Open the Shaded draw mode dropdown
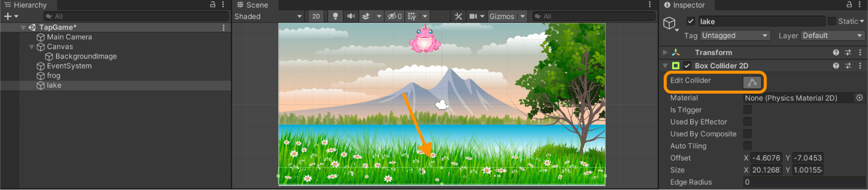This screenshot has width=868, height=190. (x=268, y=16)
